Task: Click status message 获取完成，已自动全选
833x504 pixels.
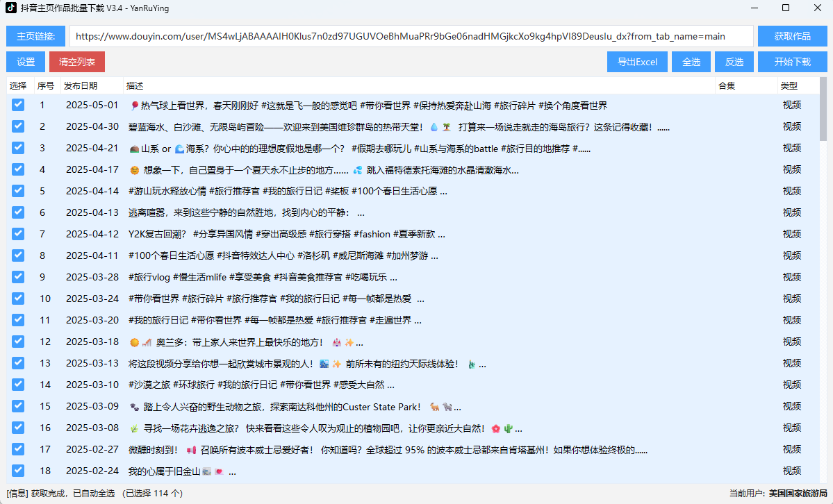Action: tap(73, 494)
